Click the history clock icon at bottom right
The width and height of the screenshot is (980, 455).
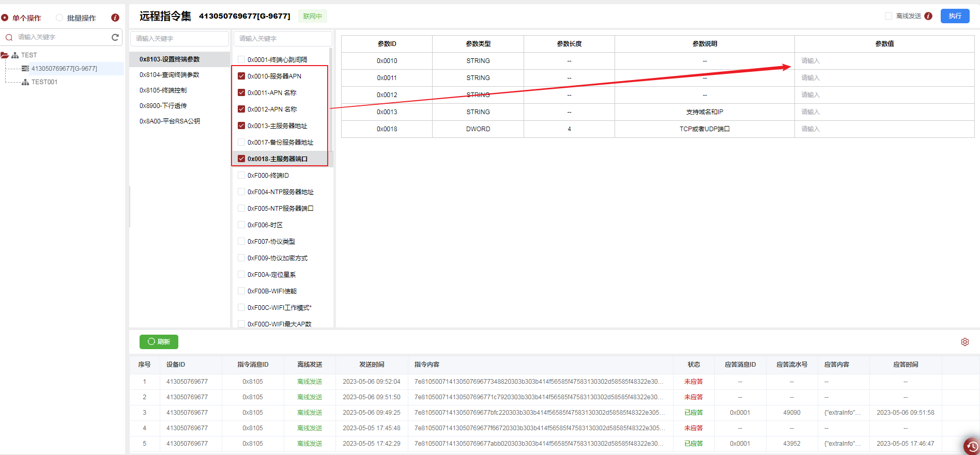[x=972, y=446]
